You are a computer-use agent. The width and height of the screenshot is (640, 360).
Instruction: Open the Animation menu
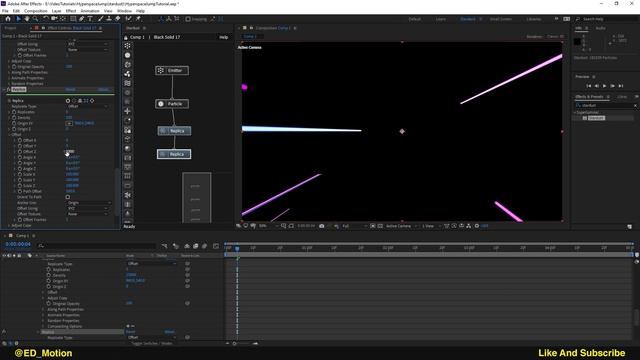point(90,11)
